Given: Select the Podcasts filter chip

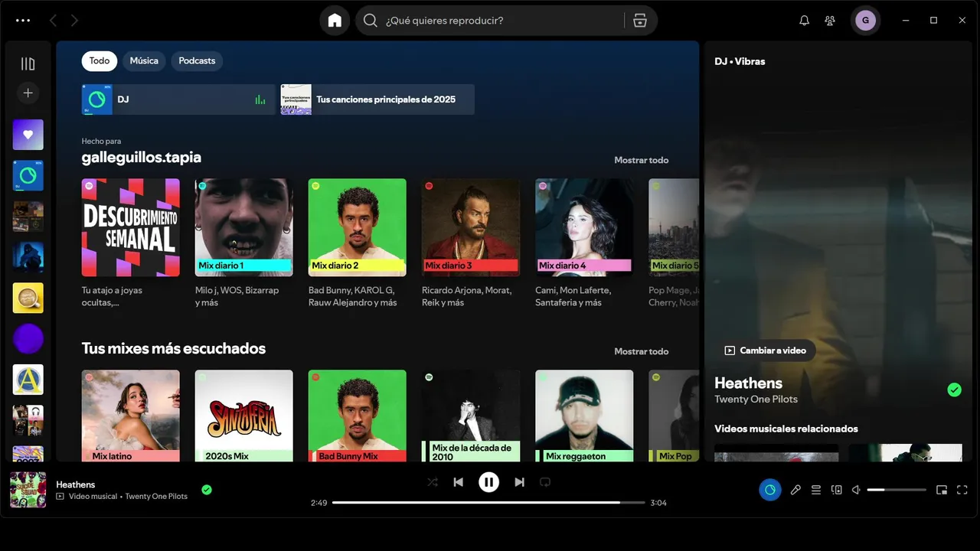Looking at the screenshot, I should 197,61.
